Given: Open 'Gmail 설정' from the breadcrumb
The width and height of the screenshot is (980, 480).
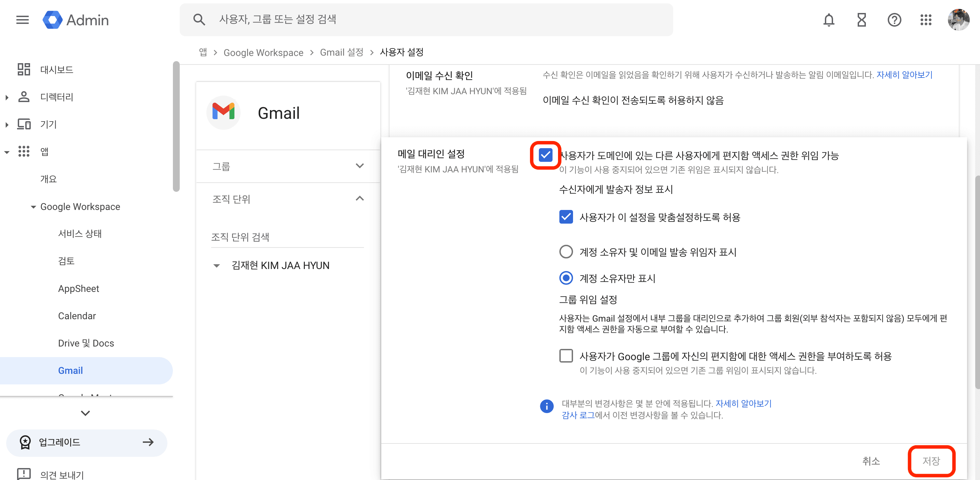Looking at the screenshot, I should coord(341,52).
